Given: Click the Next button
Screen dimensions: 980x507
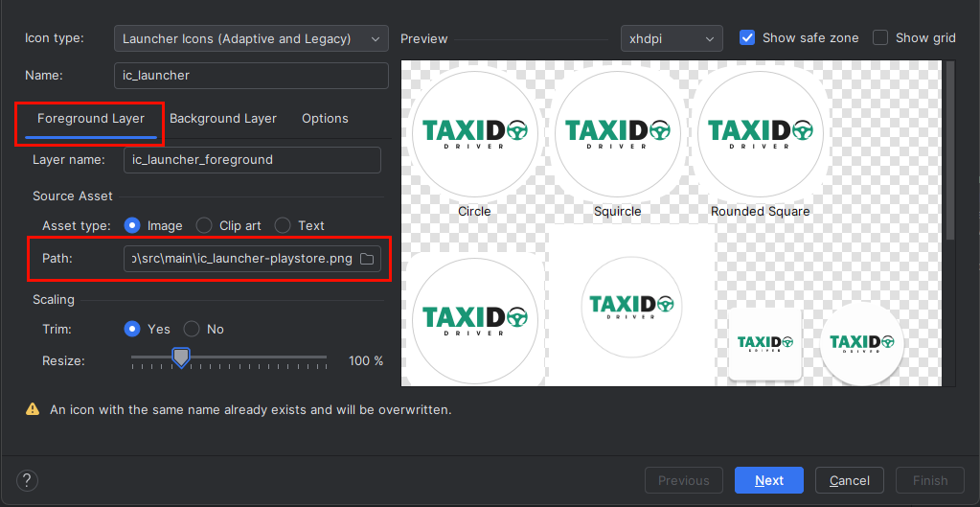Looking at the screenshot, I should 768,480.
